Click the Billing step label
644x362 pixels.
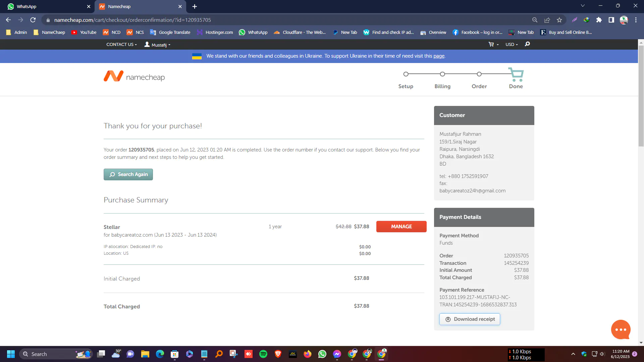(x=442, y=86)
